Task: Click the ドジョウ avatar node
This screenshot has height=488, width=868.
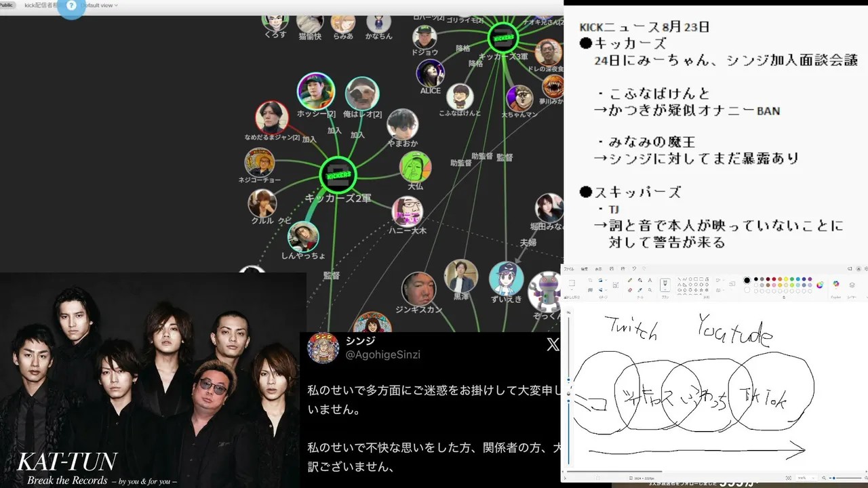Action: (x=425, y=37)
